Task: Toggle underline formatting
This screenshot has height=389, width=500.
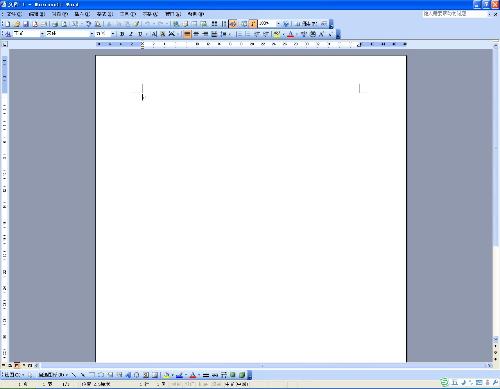Action: [x=140, y=34]
